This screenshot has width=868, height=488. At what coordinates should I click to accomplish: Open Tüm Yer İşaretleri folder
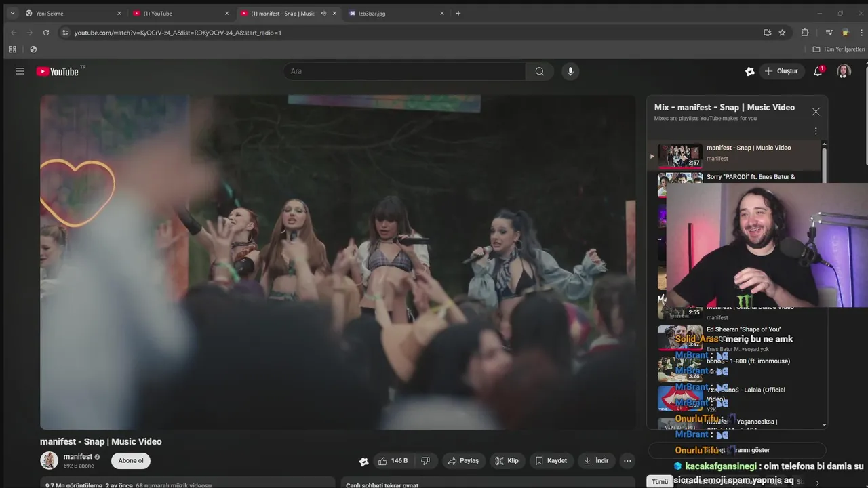pyautogui.click(x=839, y=49)
